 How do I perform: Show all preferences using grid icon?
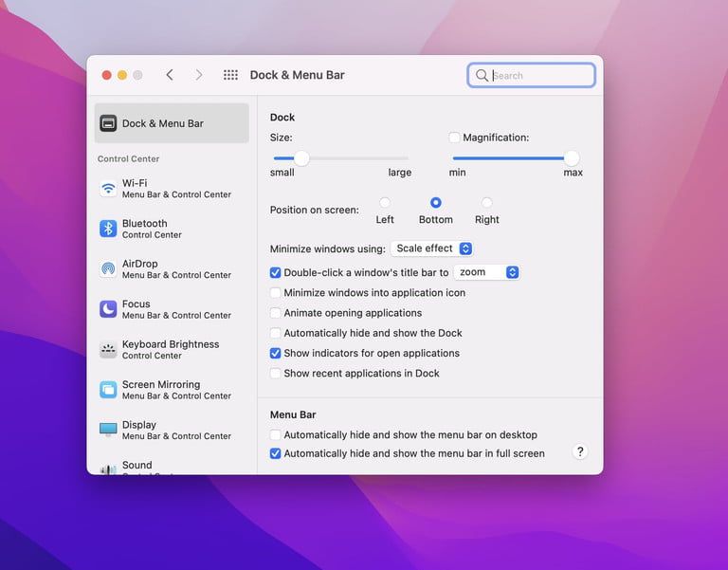pyautogui.click(x=230, y=75)
